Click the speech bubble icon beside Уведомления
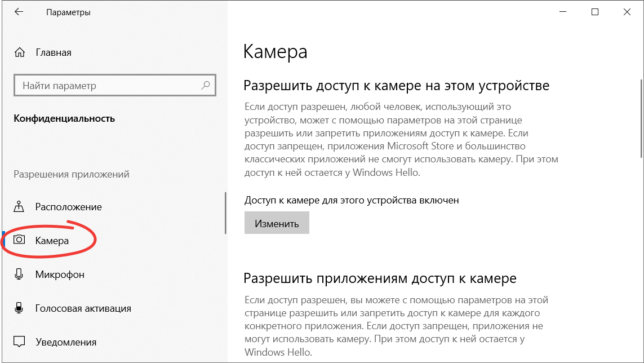The image size is (644, 363). point(20,342)
